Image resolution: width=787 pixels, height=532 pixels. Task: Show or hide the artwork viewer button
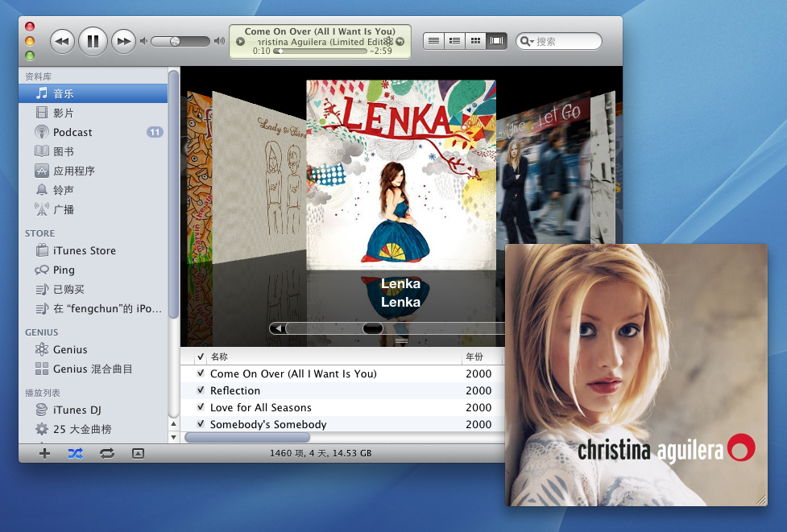pos(138,453)
